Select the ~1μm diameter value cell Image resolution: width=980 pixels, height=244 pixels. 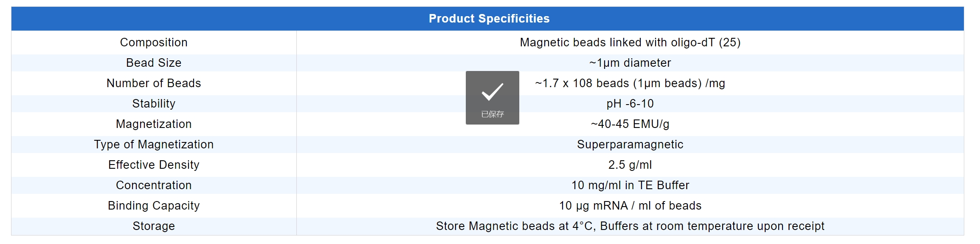click(630, 63)
